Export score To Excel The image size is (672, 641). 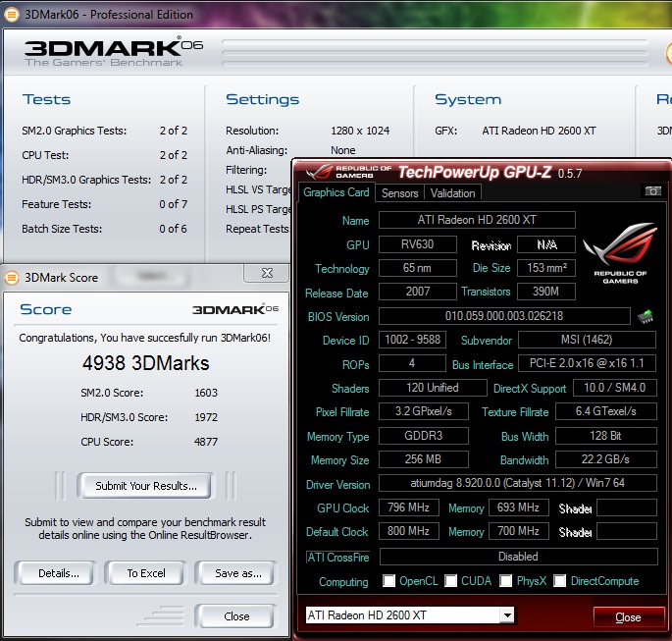tap(146, 573)
